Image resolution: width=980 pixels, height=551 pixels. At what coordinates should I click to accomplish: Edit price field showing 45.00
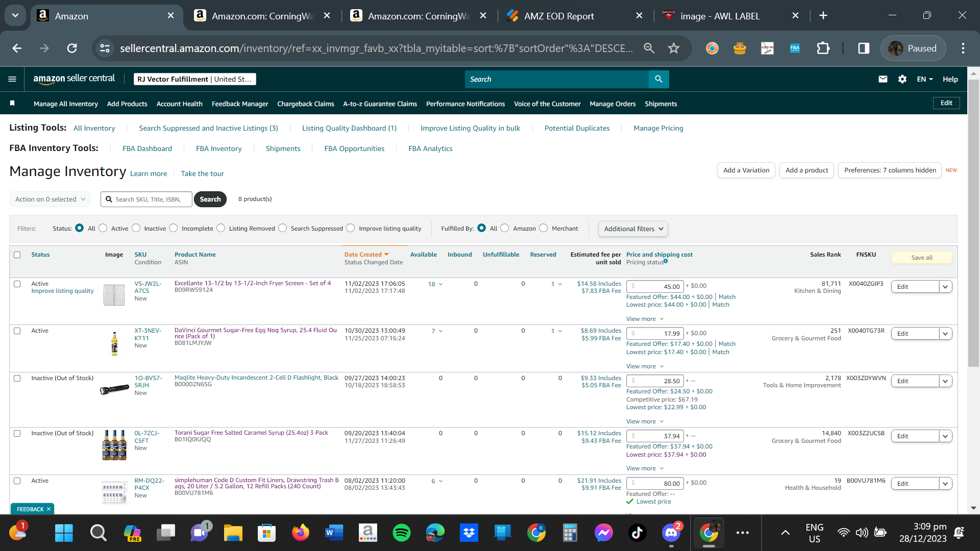[x=655, y=287]
